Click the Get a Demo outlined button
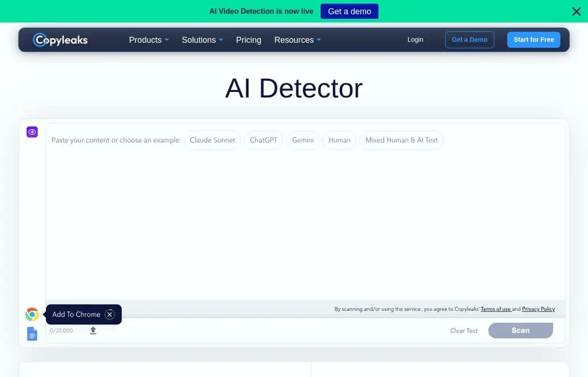This screenshot has width=588, height=377. (470, 40)
